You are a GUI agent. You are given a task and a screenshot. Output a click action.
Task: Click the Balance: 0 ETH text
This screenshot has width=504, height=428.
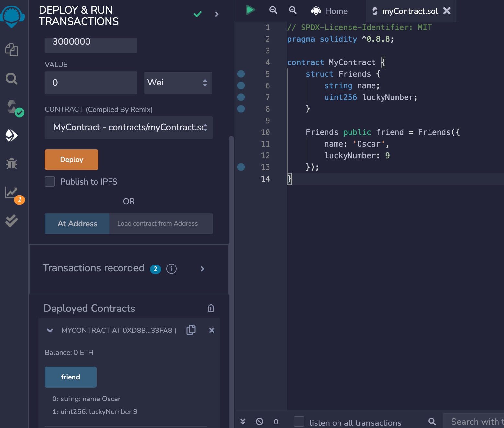pos(69,353)
